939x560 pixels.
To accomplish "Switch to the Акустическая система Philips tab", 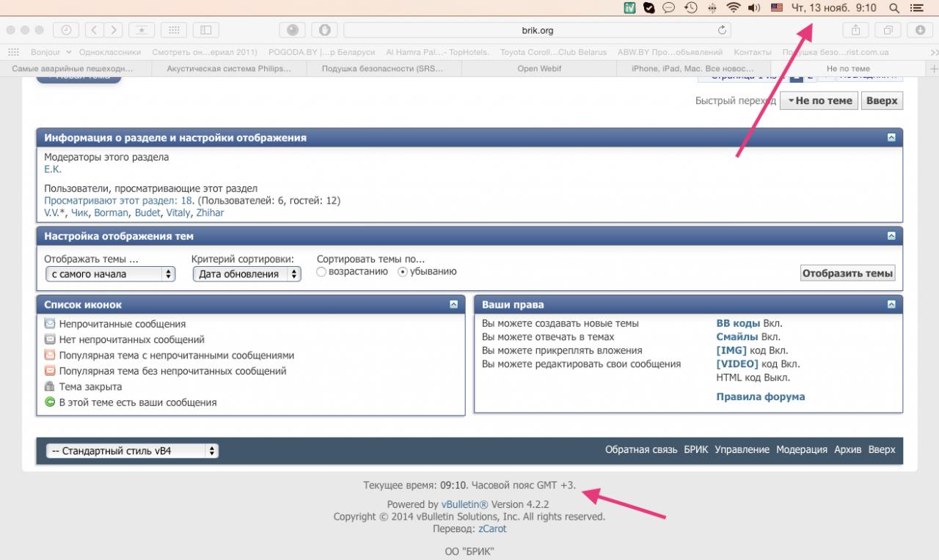I will coord(229,69).
